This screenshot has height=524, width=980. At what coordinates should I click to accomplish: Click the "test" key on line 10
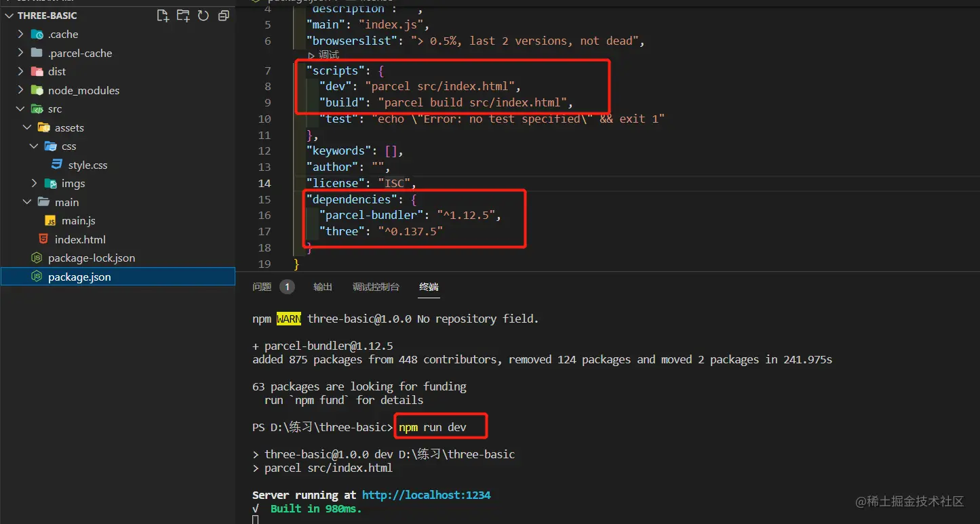(x=338, y=119)
